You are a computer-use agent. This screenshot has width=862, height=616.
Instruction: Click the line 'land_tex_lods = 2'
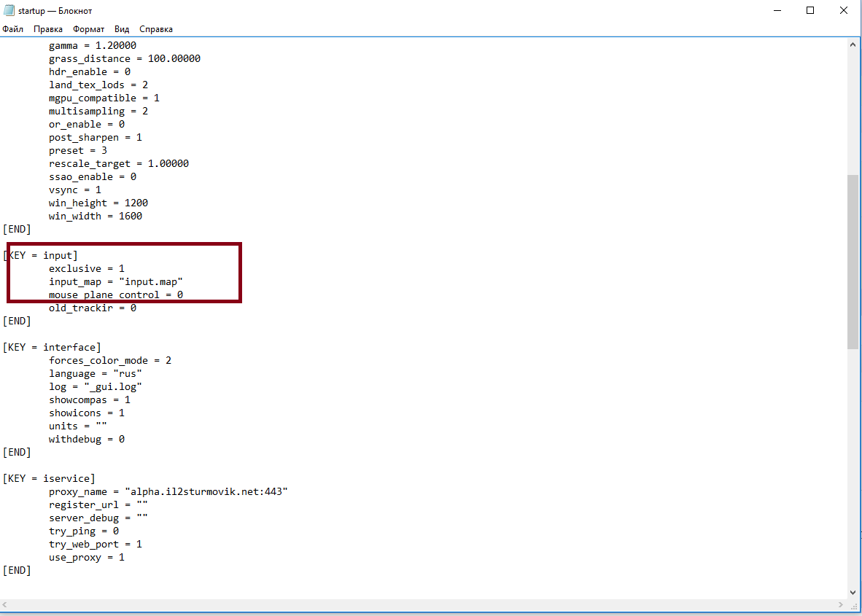coord(98,85)
